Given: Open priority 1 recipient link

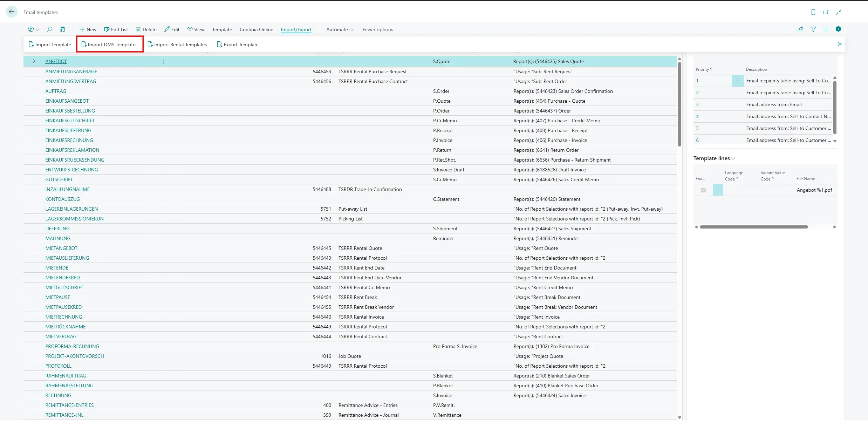Looking at the screenshot, I should coord(697,81).
